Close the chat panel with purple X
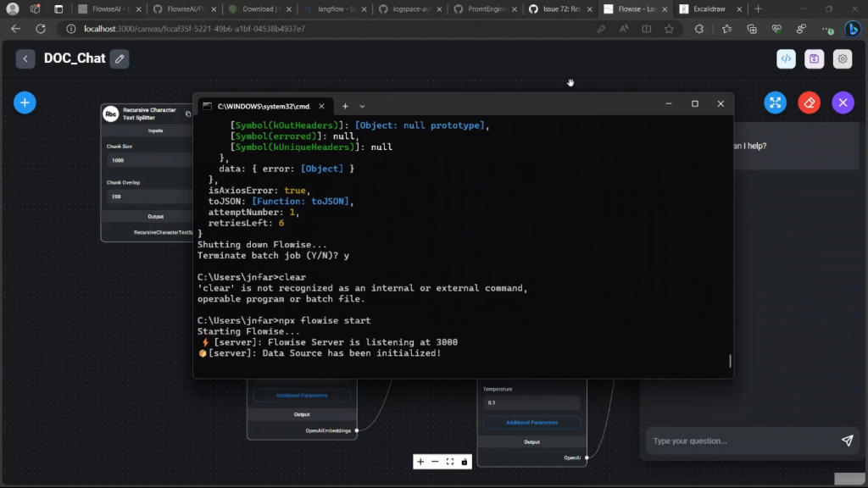Image resolution: width=868 pixels, height=488 pixels. tap(842, 103)
